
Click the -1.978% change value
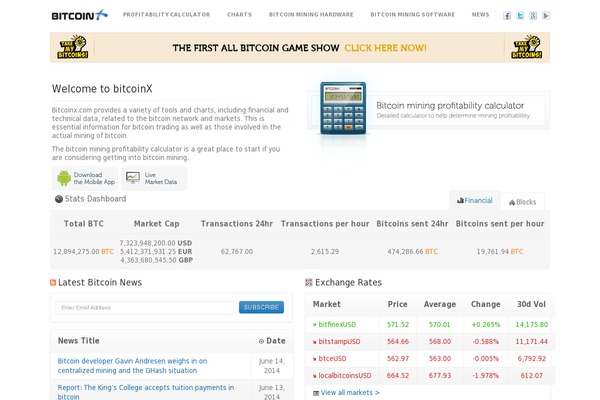[x=486, y=376]
